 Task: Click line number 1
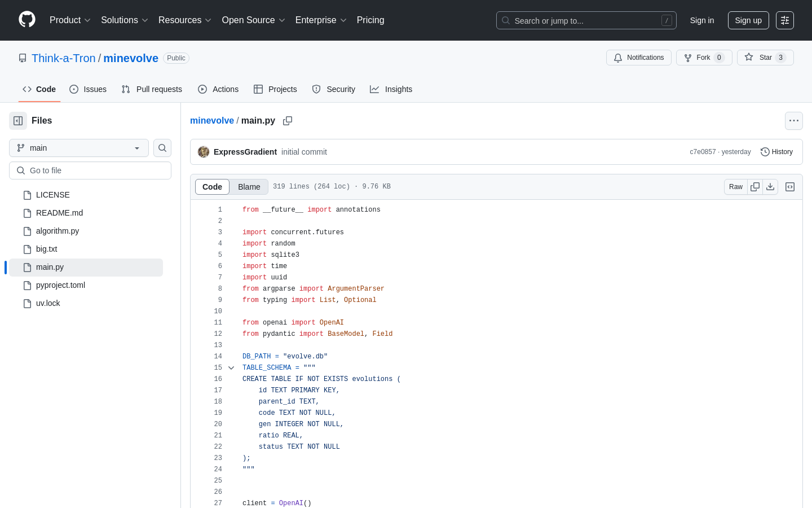click(220, 209)
